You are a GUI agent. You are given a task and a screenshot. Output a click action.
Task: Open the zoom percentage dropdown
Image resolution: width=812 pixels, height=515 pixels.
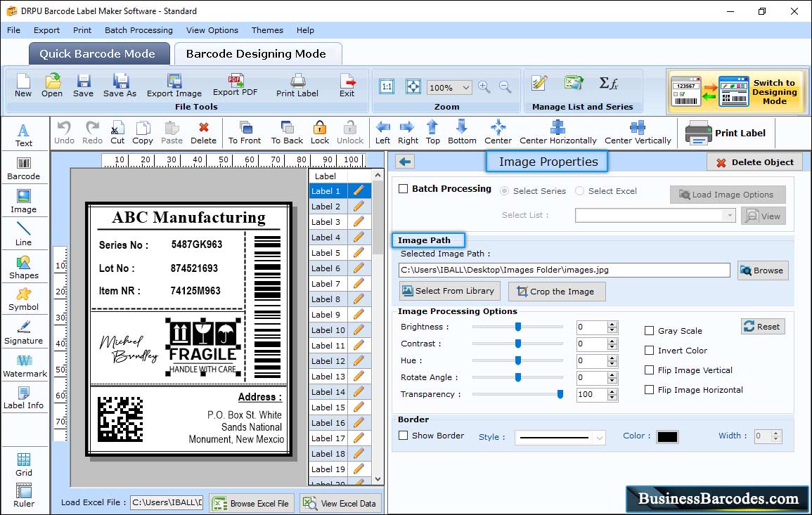(x=465, y=87)
